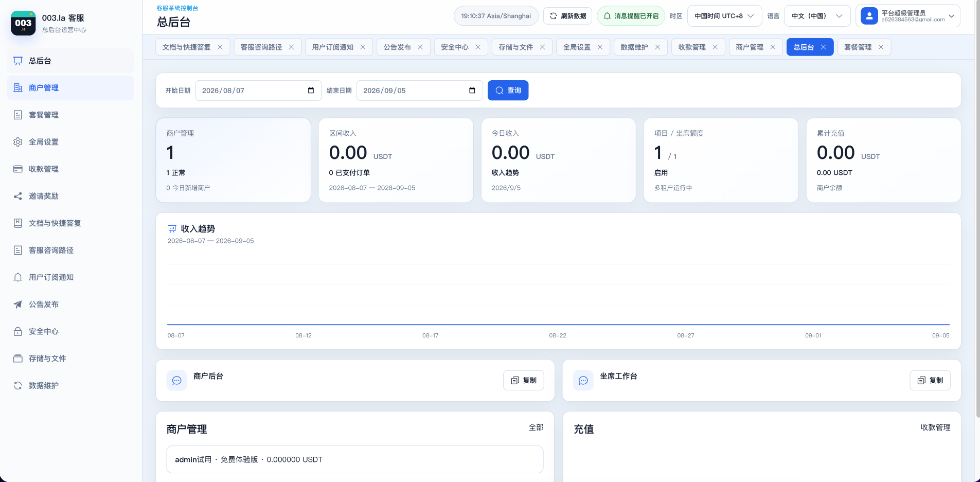Open calendar picker icon for 开始日期
The height and width of the screenshot is (482, 980).
coord(311,91)
